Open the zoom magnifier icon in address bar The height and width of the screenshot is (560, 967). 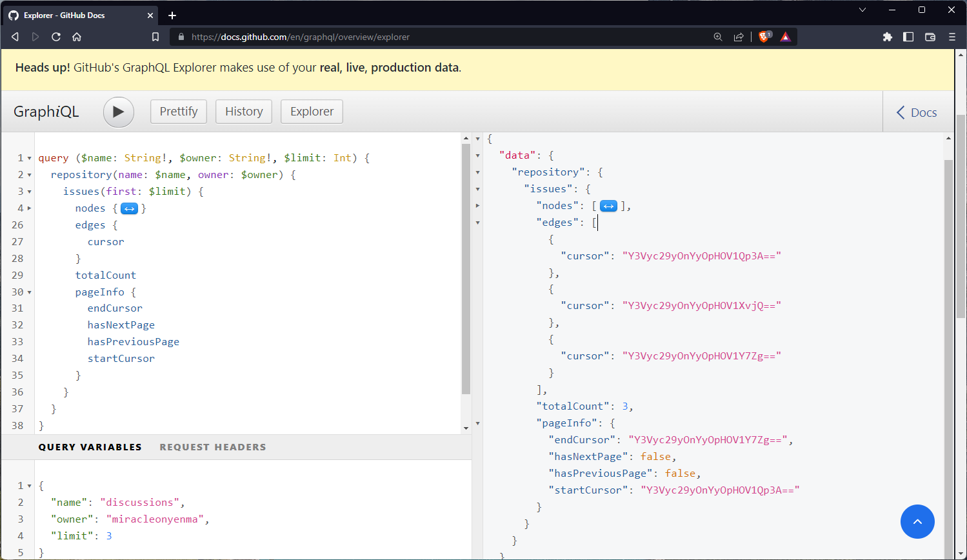(x=718, y=37)
